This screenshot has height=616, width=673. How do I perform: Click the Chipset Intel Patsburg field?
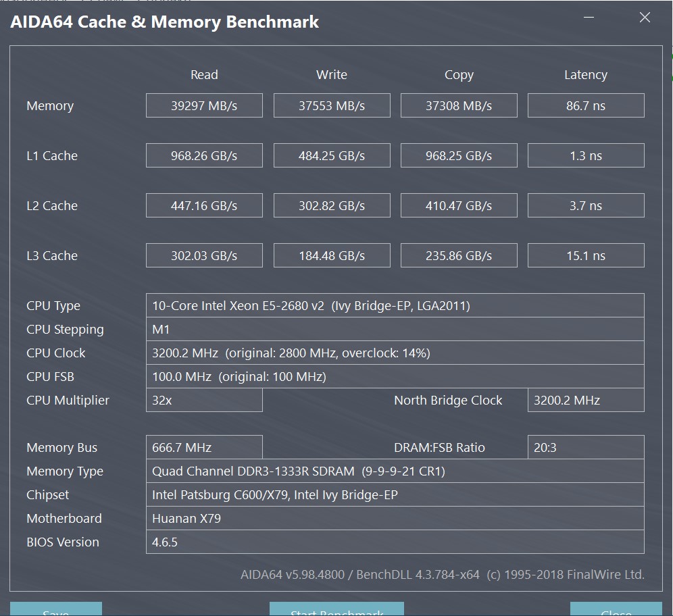tap(395, 494)
